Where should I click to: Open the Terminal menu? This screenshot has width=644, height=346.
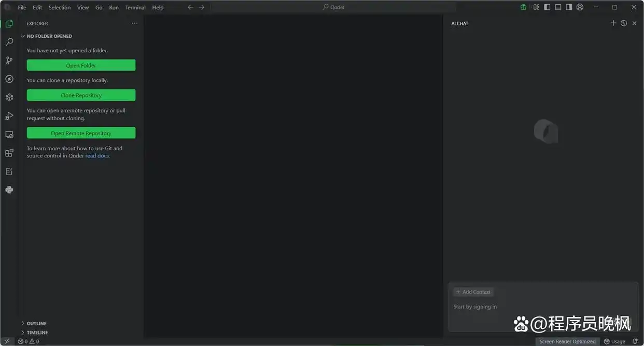135,8
